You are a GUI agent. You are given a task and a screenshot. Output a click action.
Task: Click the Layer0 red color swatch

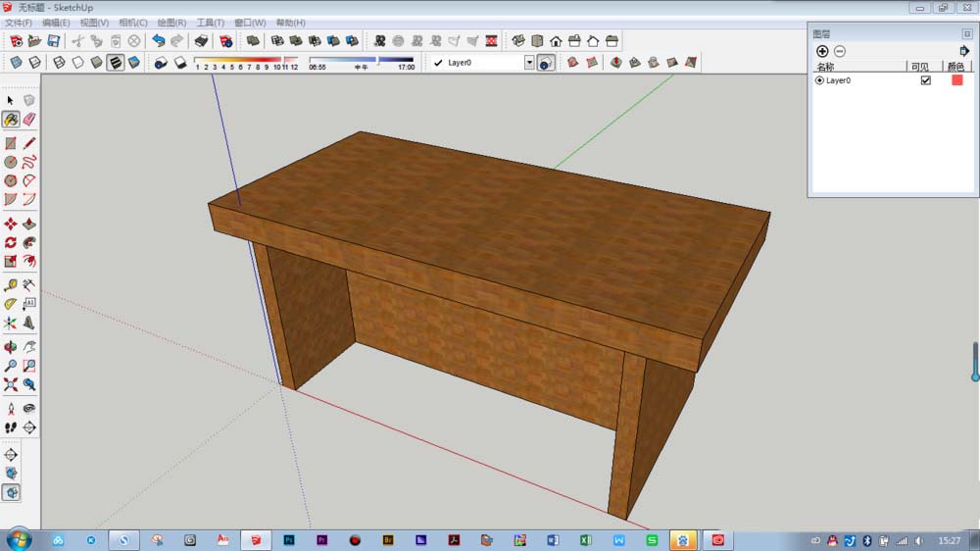[956, 80]
